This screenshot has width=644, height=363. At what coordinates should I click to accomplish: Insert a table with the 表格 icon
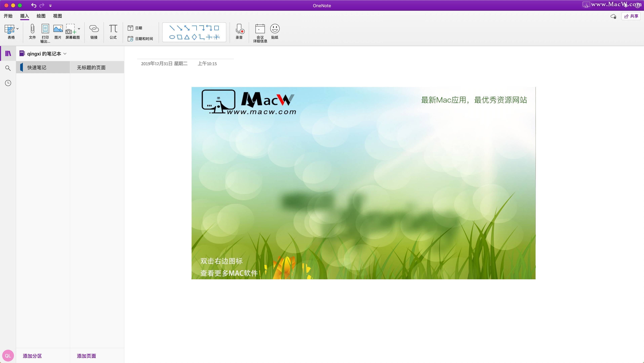[x=10, y=29]
